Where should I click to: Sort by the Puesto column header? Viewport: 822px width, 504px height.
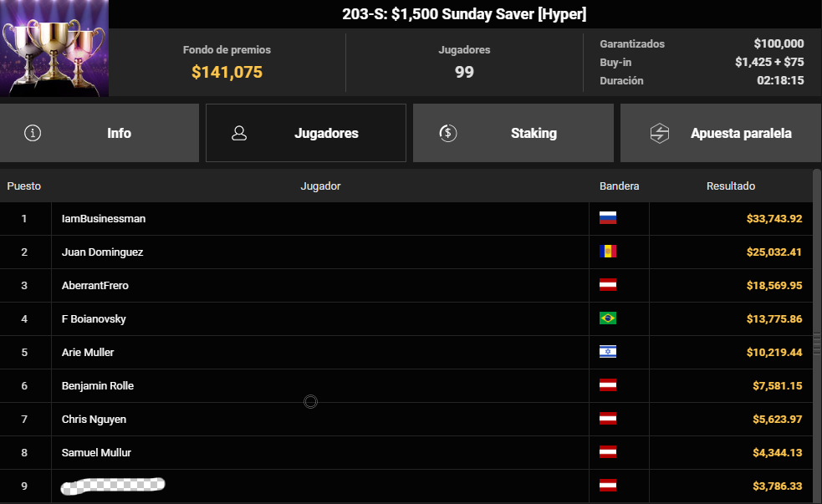pyautogui.click(x=24, y=186)
